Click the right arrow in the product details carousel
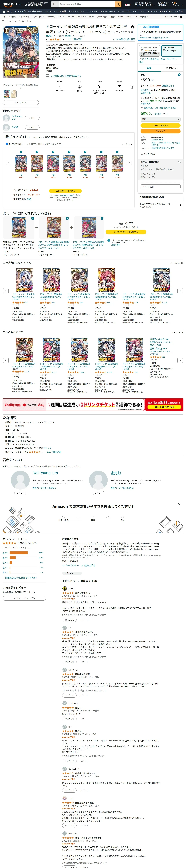 coord(132,87)
